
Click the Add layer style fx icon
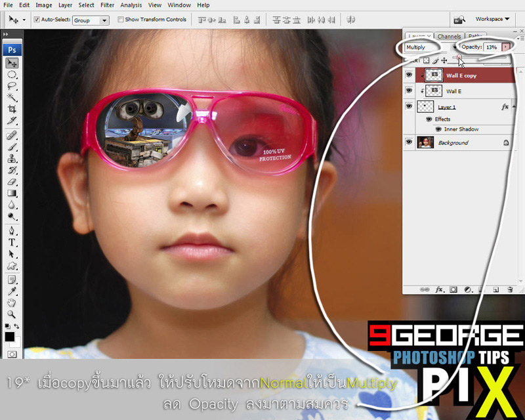tap(440, 289)
